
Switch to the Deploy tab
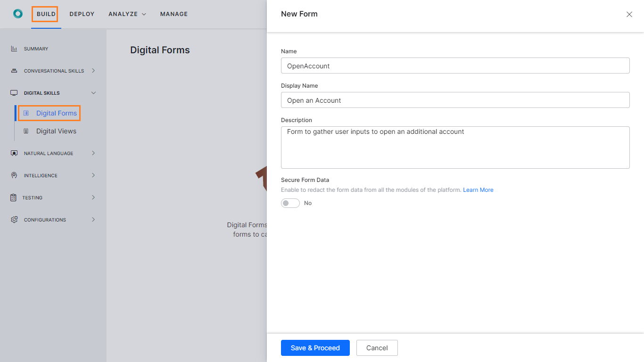(82, 14)
